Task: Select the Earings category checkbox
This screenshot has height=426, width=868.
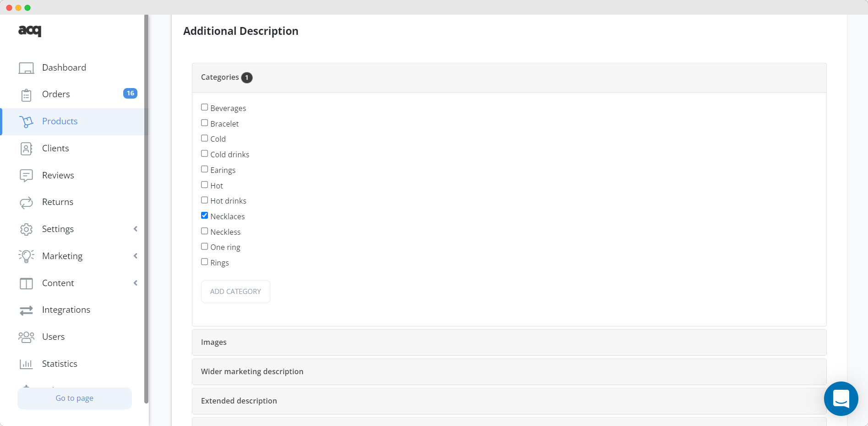Action: tap(204, 169)
